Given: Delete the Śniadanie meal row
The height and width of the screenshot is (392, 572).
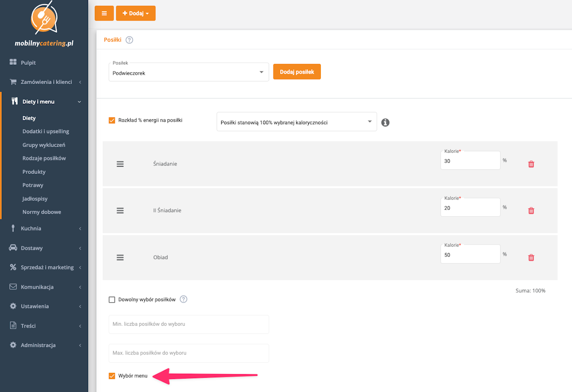Looking at the screenshot, I should pyautogui.click(x=531, y=164).
